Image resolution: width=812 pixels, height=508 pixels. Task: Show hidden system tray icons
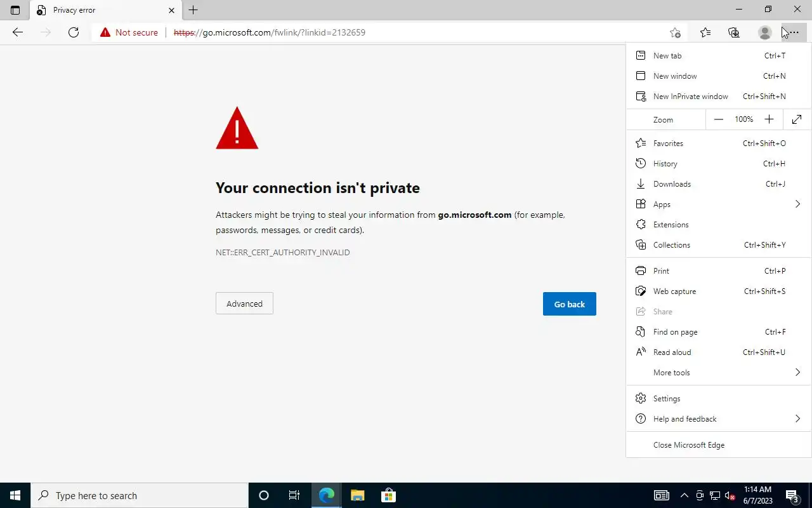[x=684, y=495]
